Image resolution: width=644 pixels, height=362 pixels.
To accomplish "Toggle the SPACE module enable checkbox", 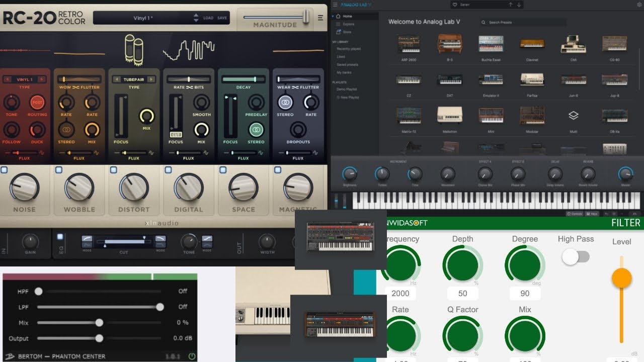I will tap(222, 170).
